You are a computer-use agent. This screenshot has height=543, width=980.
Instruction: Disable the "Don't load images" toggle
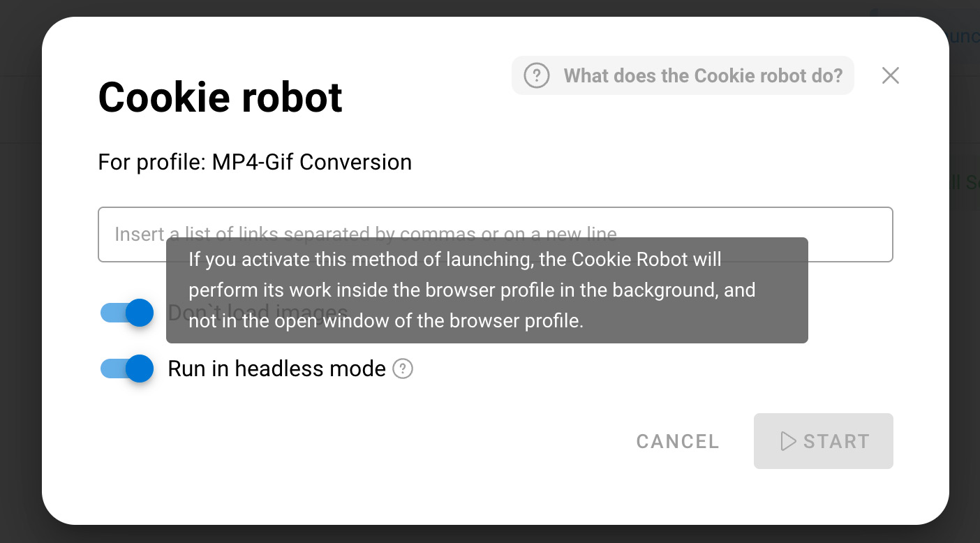[x=128, y=313]
